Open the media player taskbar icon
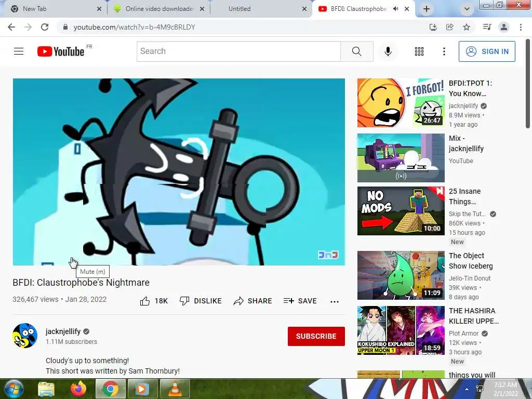This screenshot has width=532, height=399. click(x=142, y=389)
